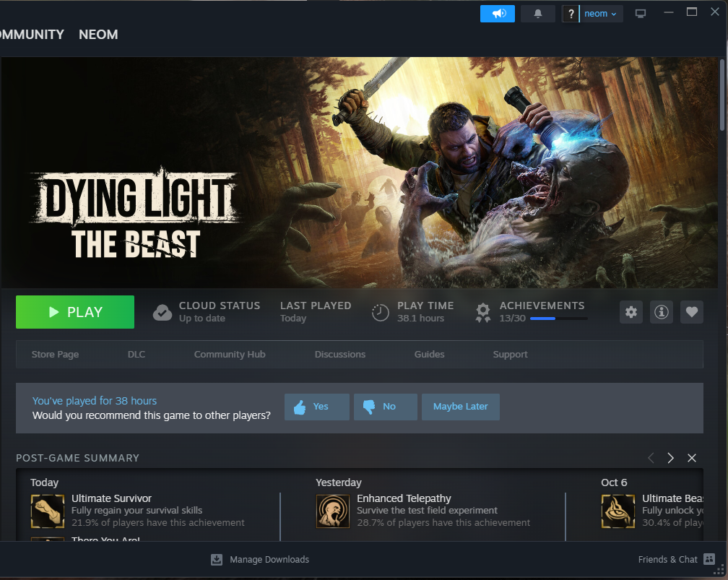This screenshot has height=580, width=728.
Task: Toggle favorite with the heart icon
Action: click(692, 312)
